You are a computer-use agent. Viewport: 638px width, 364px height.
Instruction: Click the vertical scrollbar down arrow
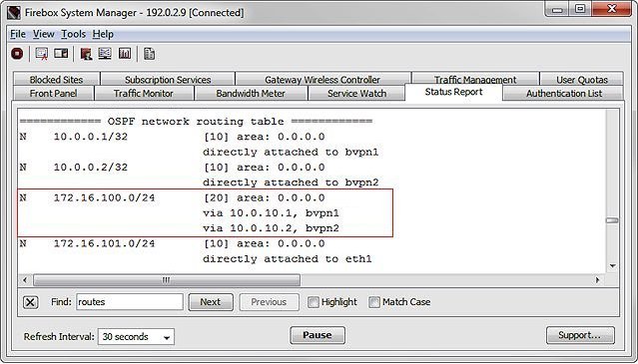point(613,266)
